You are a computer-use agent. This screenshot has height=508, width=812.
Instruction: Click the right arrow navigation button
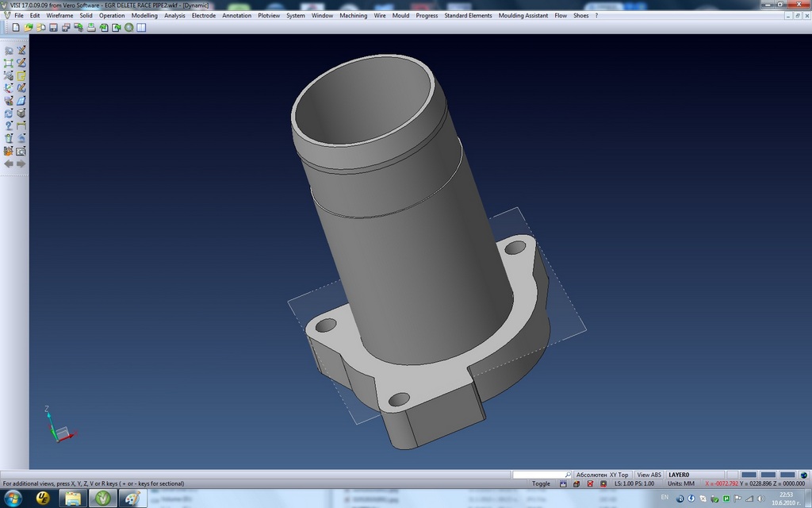click(21, 164)
